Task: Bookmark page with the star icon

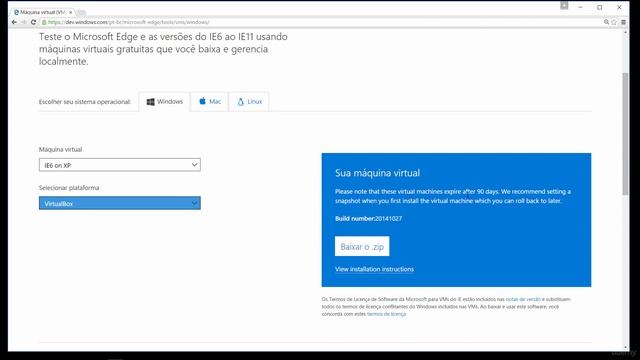Action: point(614,22)
